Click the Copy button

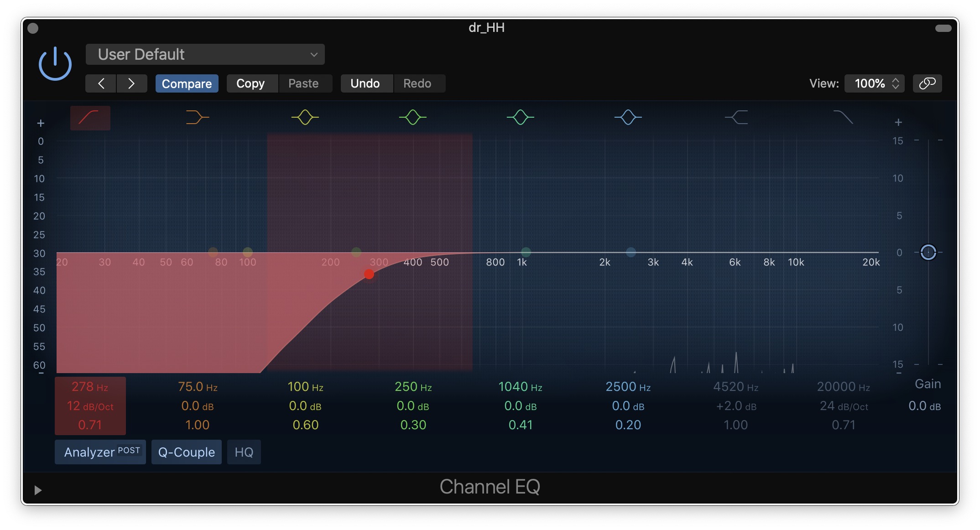(250, 83)
